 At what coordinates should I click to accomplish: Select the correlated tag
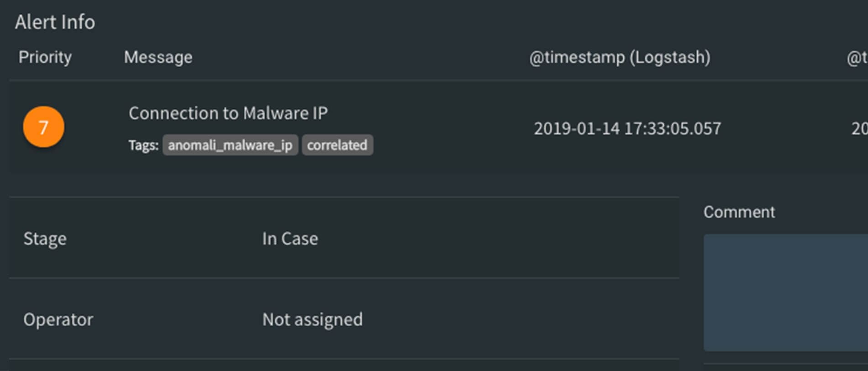pyautogui.click(x=337, y=145)
